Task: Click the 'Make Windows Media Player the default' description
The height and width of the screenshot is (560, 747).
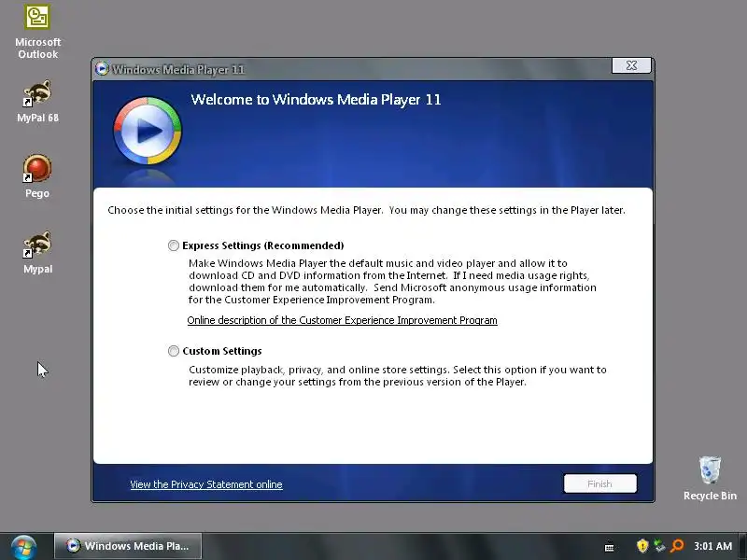Action: [392, 282]
